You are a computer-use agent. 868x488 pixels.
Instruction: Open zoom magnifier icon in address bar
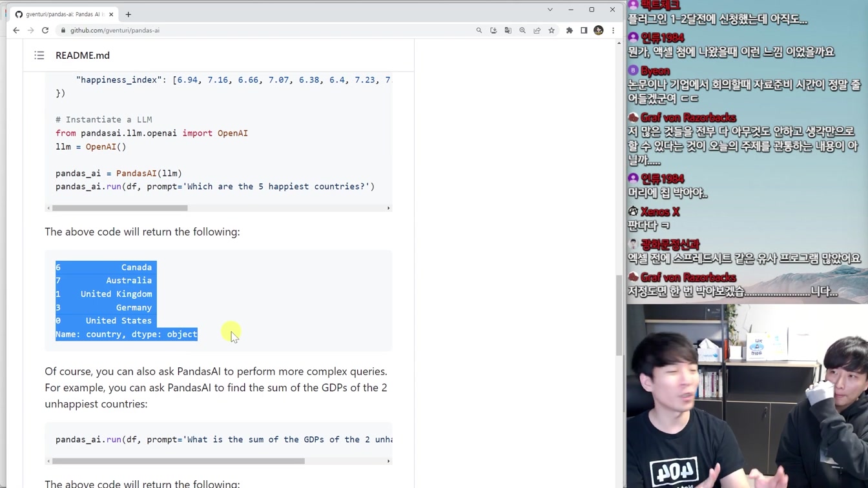[522, 30]
